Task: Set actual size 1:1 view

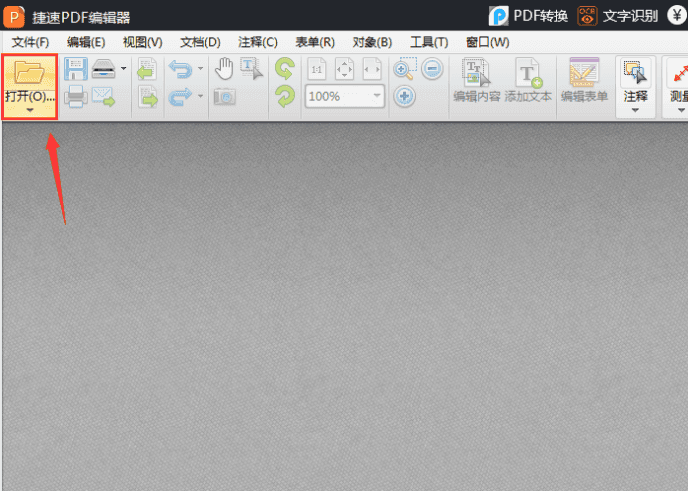Action: coord(316,69)
